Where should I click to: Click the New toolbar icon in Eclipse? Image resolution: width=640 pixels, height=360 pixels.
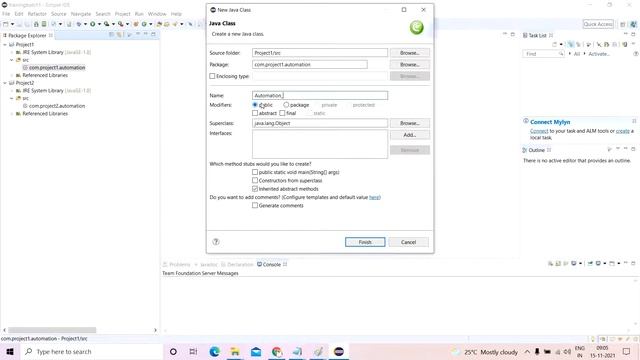pos(6,24)
